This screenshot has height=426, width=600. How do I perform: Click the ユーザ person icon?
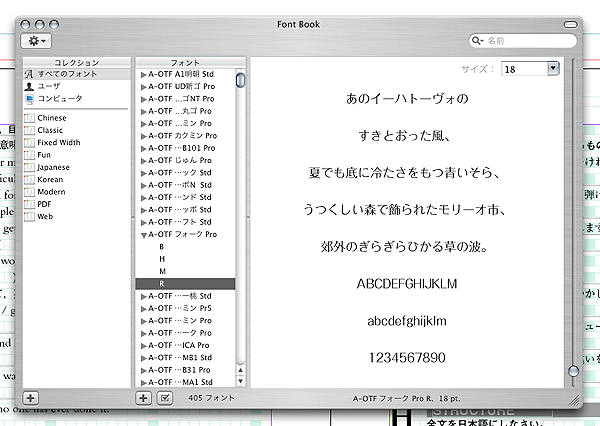[x=29, y=87]
